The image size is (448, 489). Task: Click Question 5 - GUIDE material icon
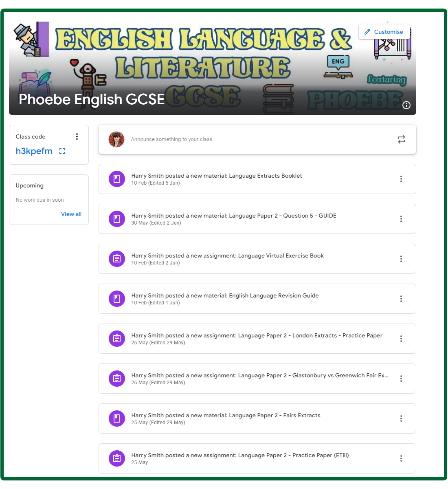pos(117,219)
